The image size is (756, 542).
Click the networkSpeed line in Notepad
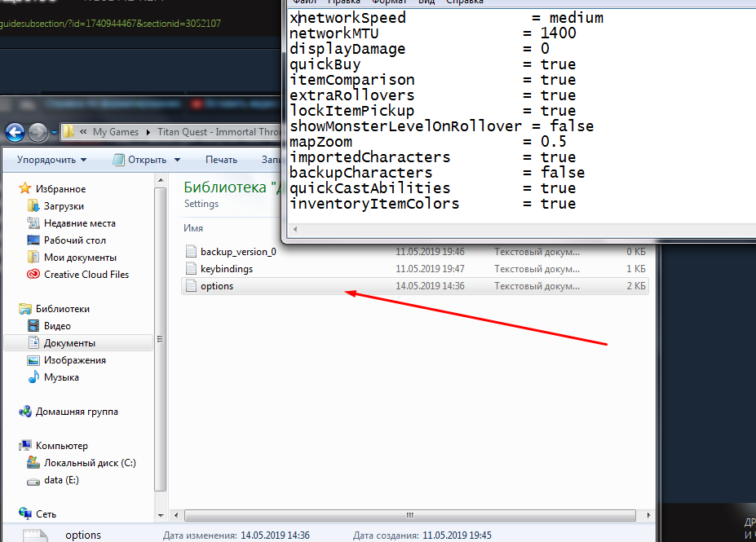(x=446, y=18)
